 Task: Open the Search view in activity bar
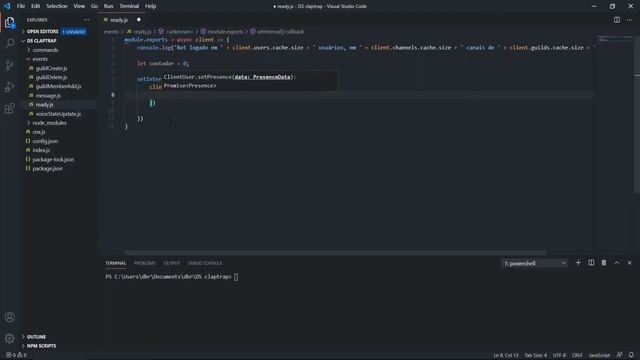point(10,44)
